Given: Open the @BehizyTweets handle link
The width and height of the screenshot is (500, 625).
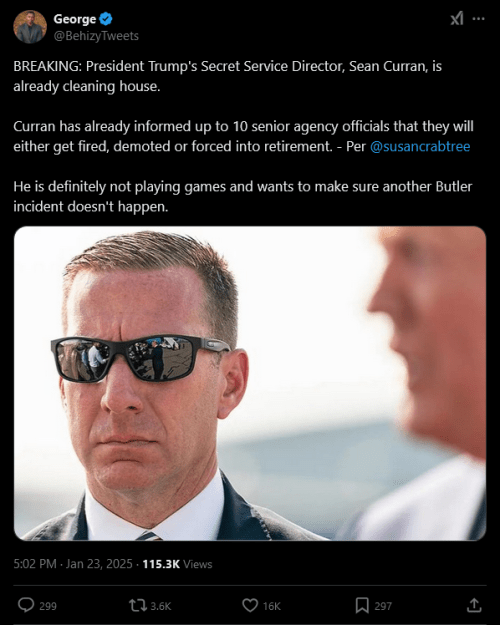Looking at the screenshot, I should click(96, 36).
